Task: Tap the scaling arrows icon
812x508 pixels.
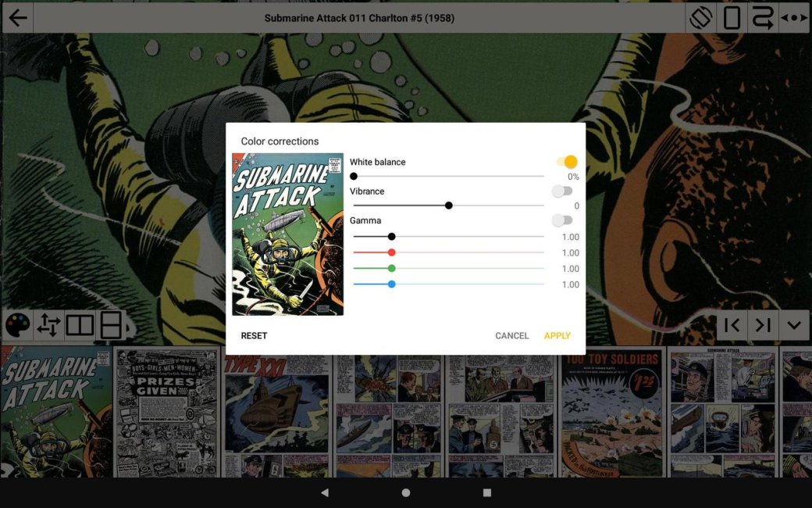Action: 48,325
